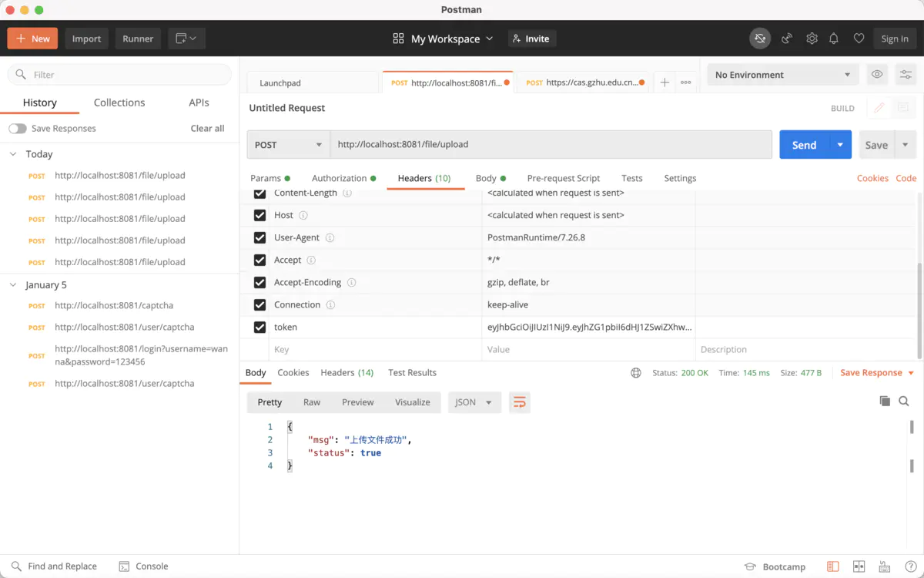Click the offline sync status icon
This screenshot has width=924, height=578.
(760, 39)
